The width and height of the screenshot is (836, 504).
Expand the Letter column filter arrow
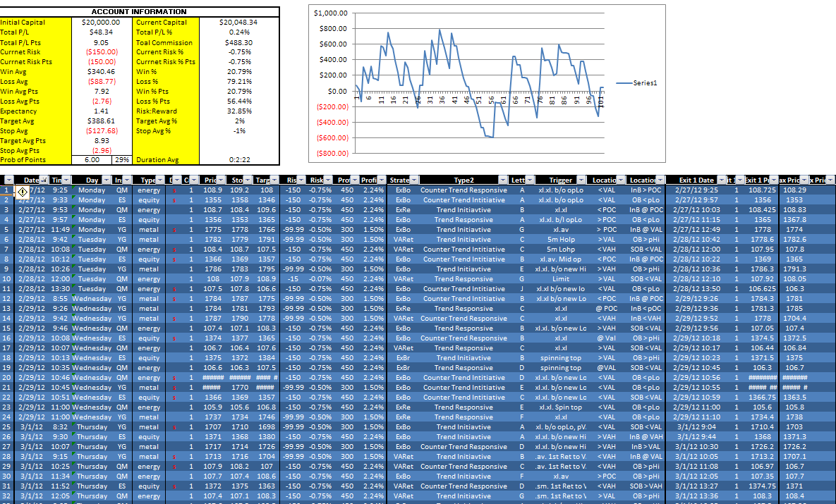(x=529, y=180)
